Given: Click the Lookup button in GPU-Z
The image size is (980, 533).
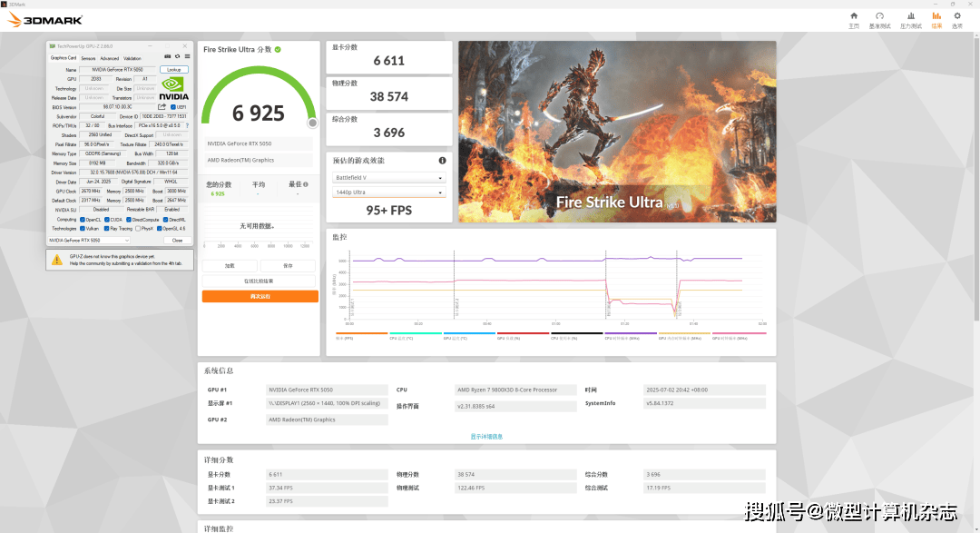Looking at the screenshot, I should (x=173, y=69).
